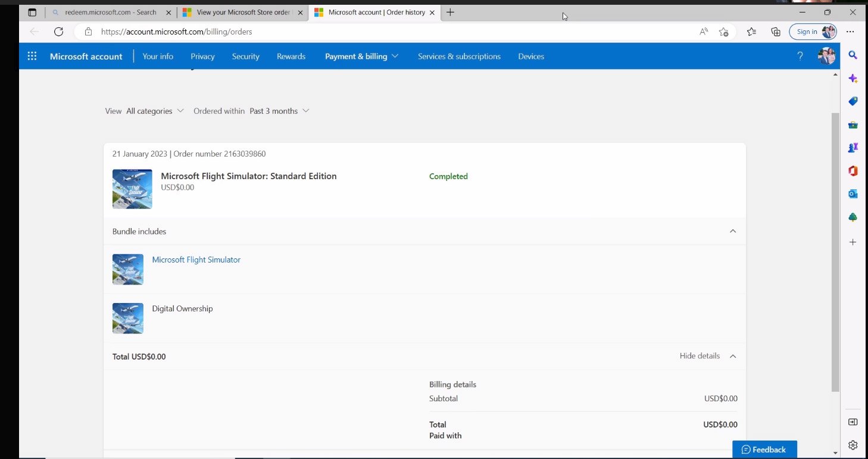Click the Help question mark icon
868x459 pixels.
(800, 56)
